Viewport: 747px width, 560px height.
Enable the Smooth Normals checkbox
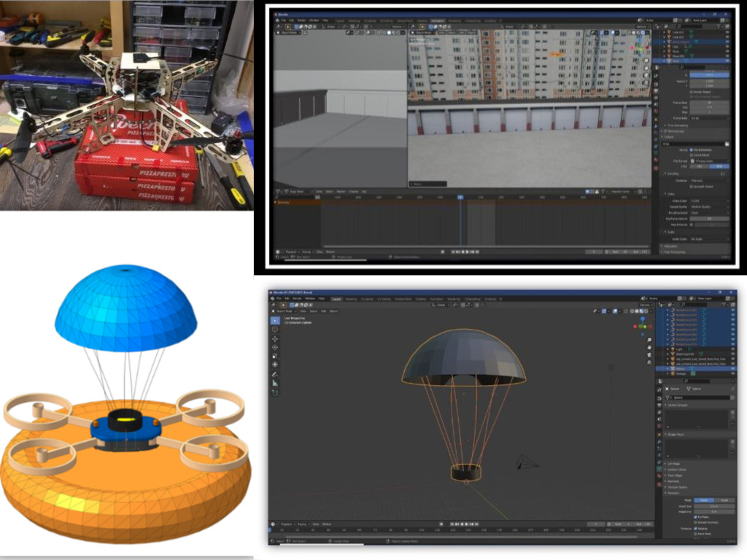click(x=695, y=523)
